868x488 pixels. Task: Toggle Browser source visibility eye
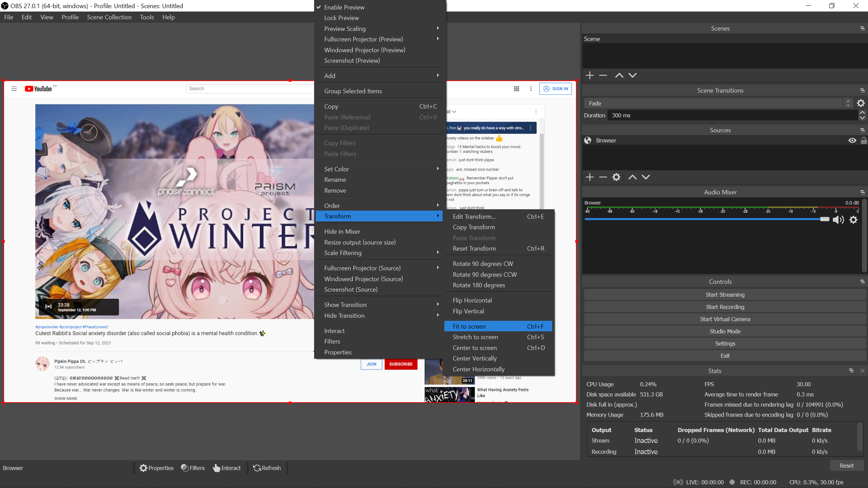[852, 140]
